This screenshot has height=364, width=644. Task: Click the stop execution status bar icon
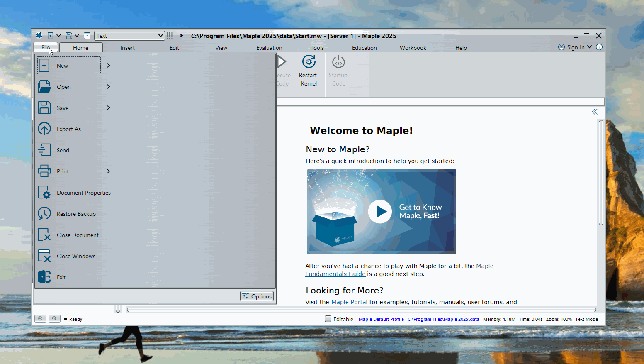tap(40, 319)
